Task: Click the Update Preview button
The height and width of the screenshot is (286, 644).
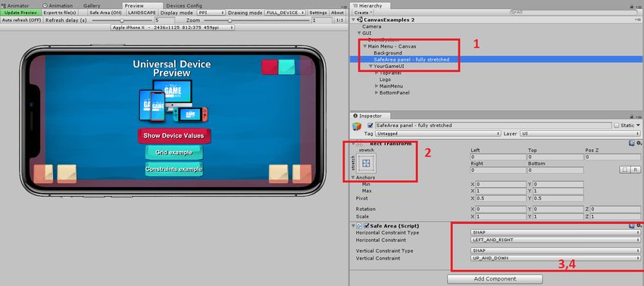Action: click(x=20, y=13)
